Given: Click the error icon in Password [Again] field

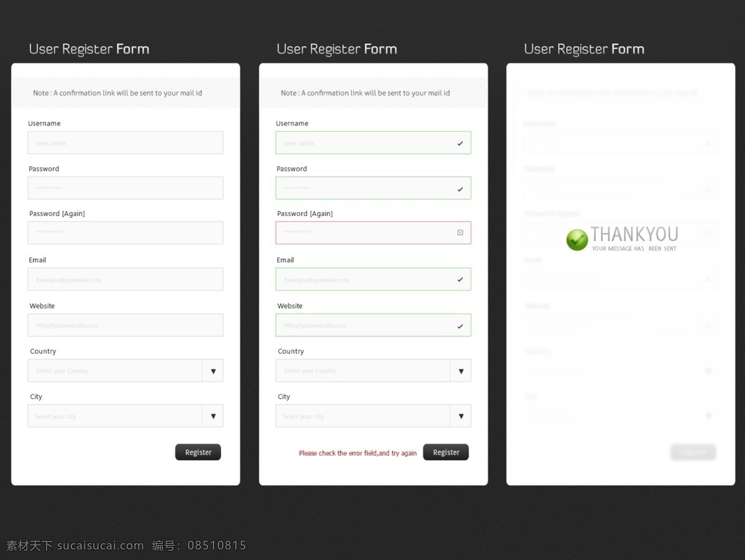Looking at the screenshot, I should (x=460, y=233).
